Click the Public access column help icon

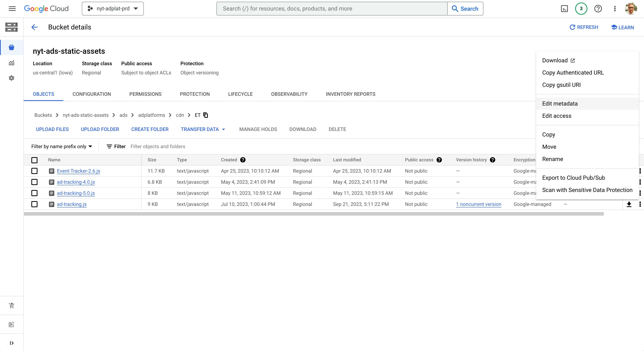pyautogui.click(x=439, y=160)
